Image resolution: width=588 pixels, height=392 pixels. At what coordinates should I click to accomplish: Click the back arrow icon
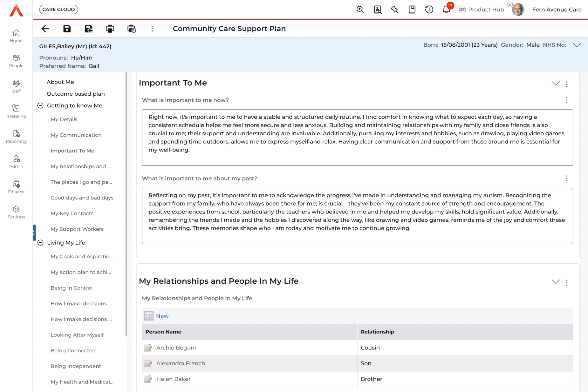45,29
